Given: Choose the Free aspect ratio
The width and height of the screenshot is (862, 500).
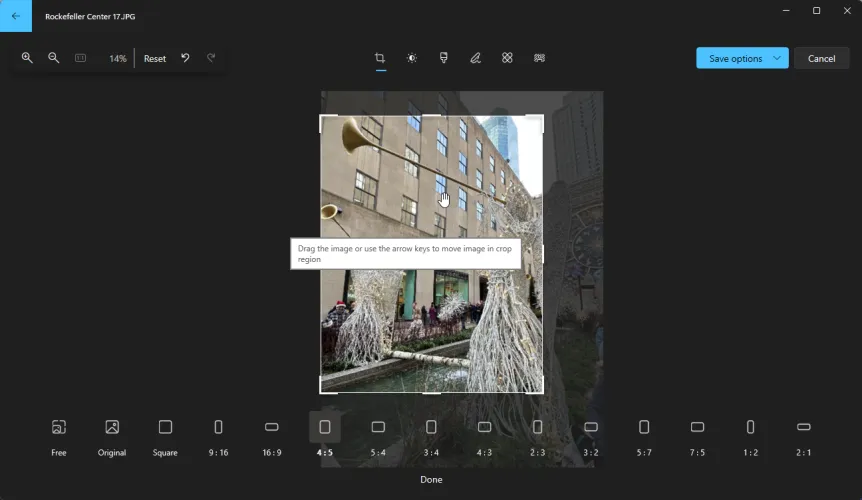Looking at the screenshot, I should point(59,436).
